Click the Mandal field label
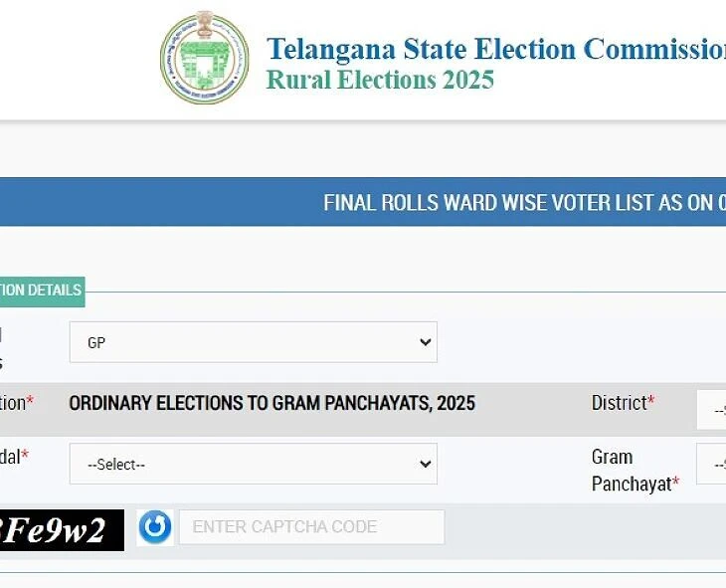726x588 pixels. point(12,457)
